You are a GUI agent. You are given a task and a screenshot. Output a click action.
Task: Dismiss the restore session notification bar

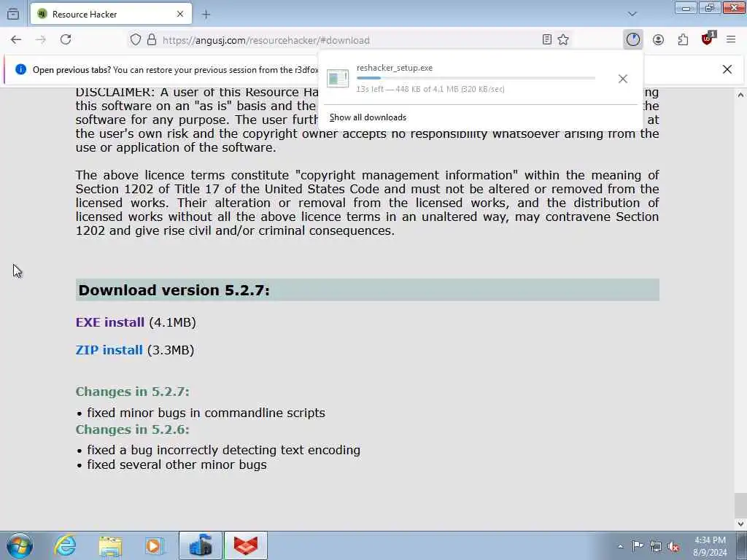point(727,69)
